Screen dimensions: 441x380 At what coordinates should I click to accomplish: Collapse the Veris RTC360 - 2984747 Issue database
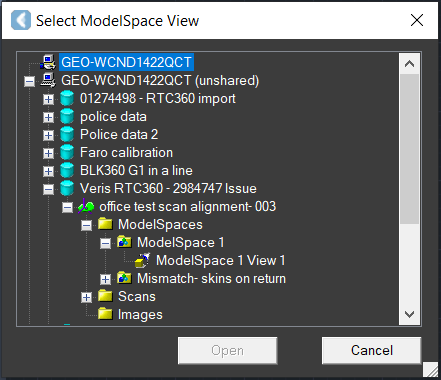pyautogui.click(x=48, y=189)
